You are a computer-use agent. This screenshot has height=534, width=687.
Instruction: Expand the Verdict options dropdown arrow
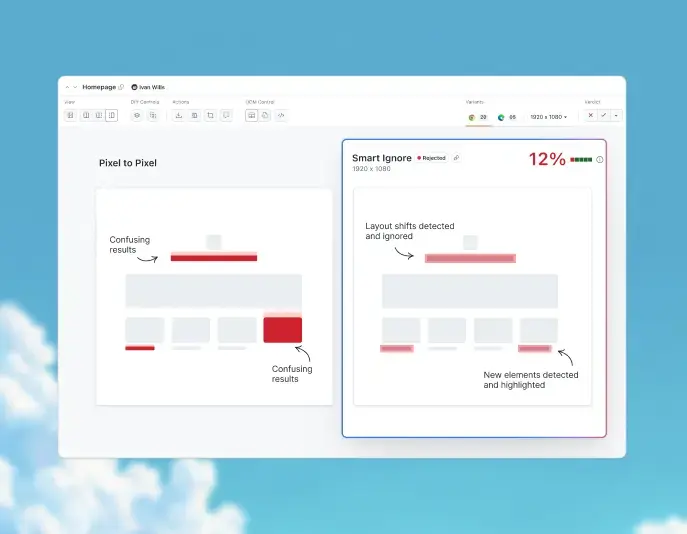click(616, 116)
